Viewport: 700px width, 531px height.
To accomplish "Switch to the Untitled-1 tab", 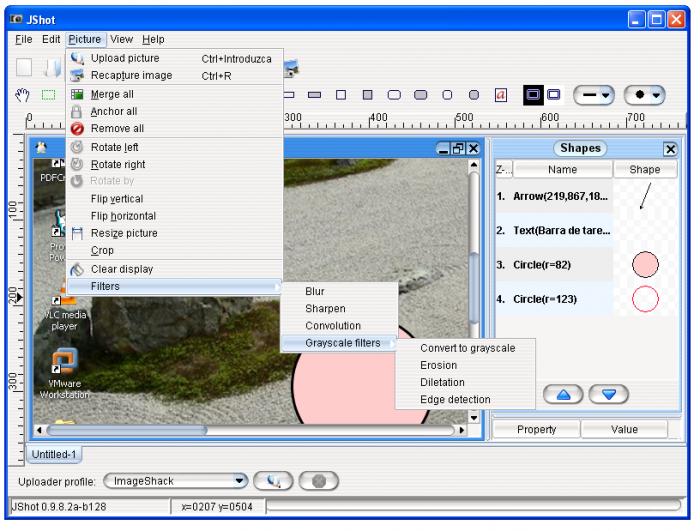I will (54, 454).
